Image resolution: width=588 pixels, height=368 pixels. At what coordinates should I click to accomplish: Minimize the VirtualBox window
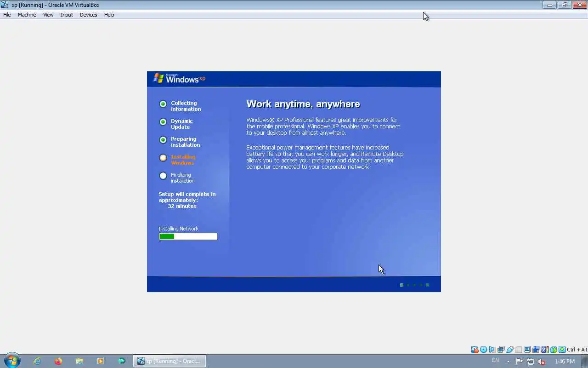coord(549,5)
